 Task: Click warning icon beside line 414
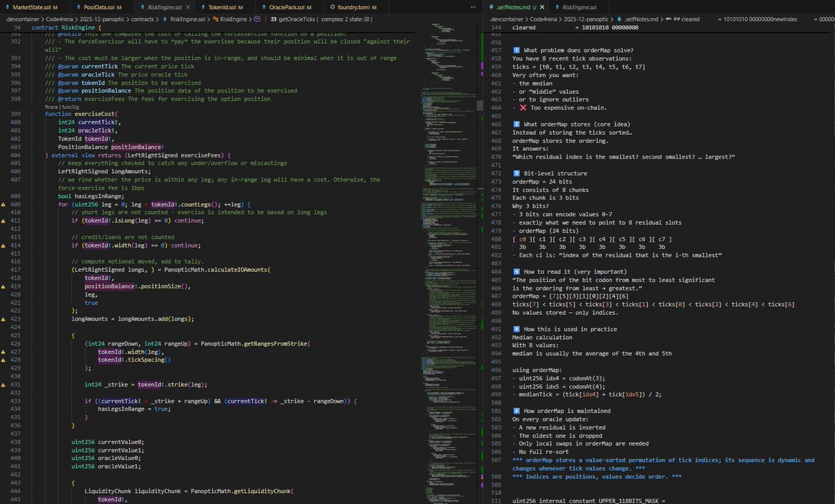[x=3, y=245]
